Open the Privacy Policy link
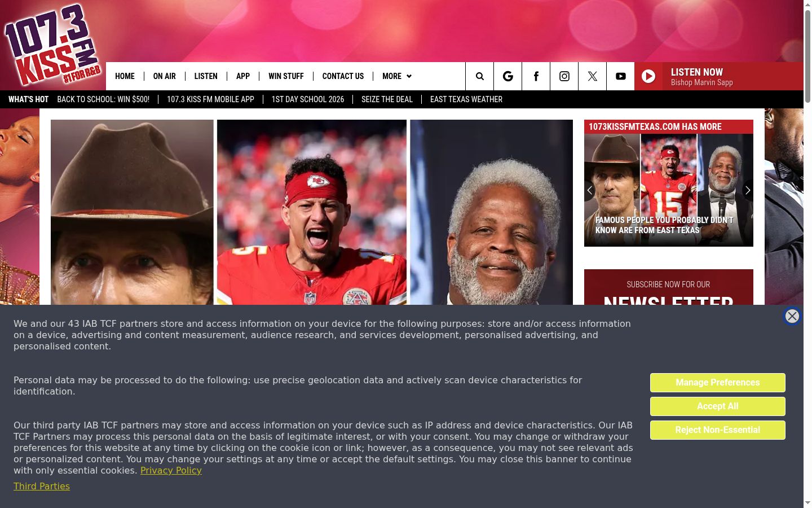Image resolution: width=812 pixels, height=508 pixels. click(x=171, y=470)
